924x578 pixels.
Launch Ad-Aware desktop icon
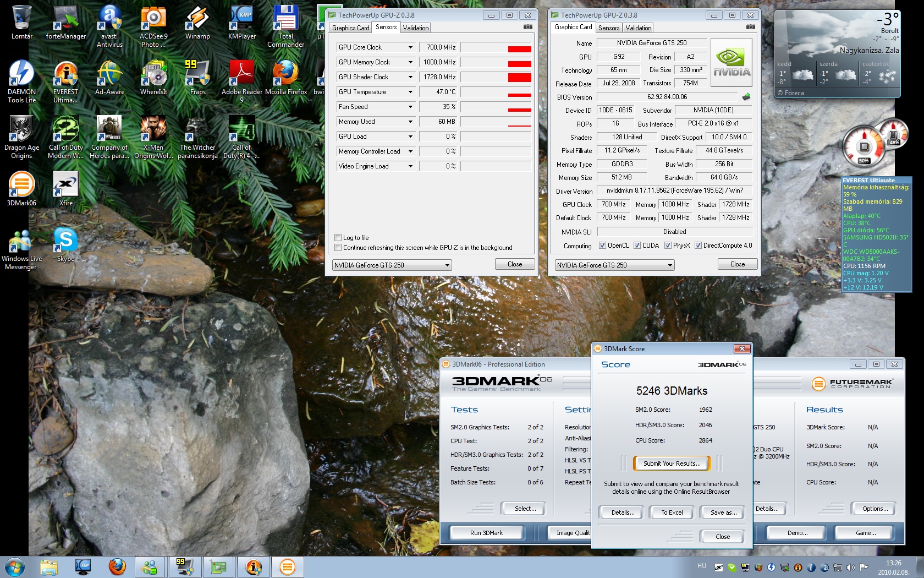tap(110, 78)
